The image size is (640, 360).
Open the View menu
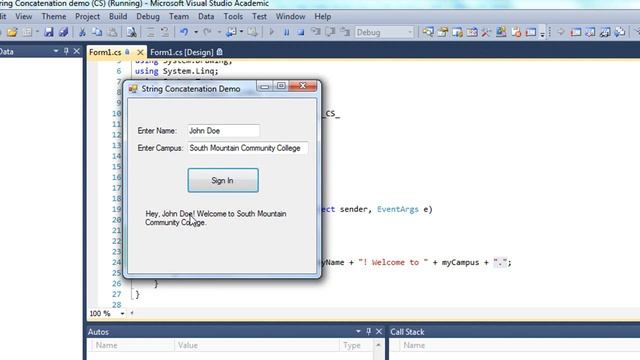click(x=24, y=17)
